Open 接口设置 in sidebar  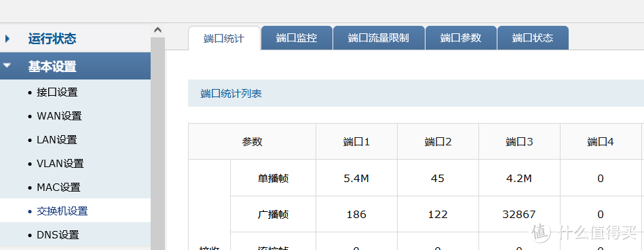[57, 92]
